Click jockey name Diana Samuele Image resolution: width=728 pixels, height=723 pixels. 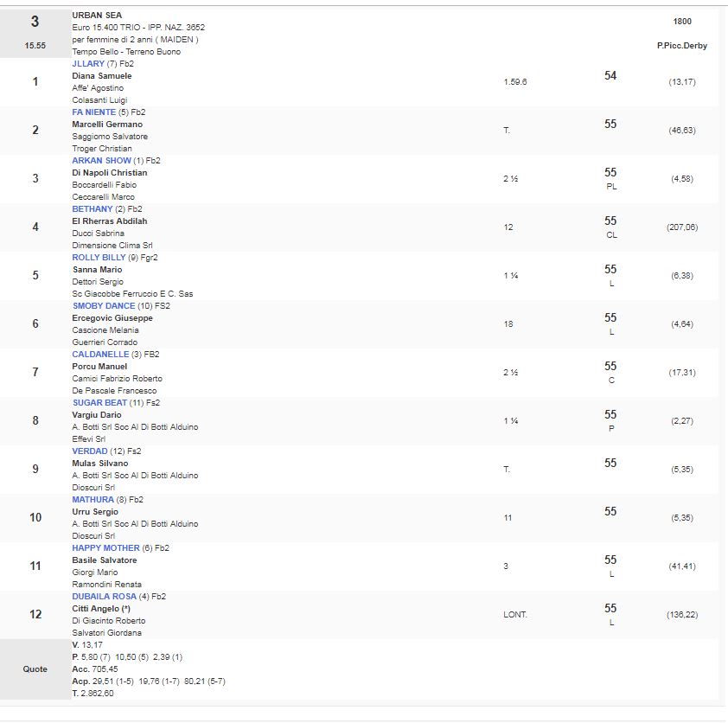(x=102, y=76)
